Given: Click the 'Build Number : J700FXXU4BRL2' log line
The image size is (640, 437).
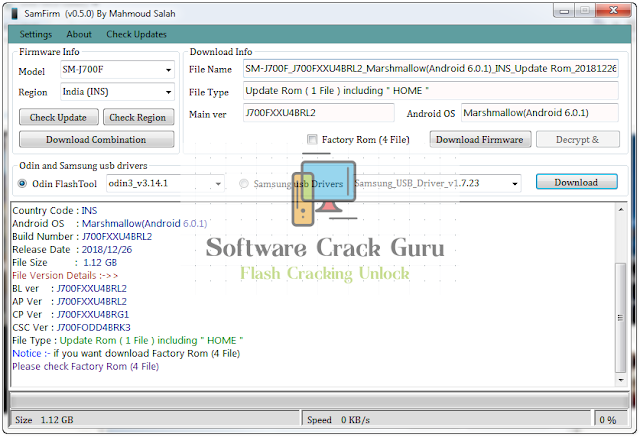Looking at the screenshot, I should pyautogui.click(x=82, y=237).
